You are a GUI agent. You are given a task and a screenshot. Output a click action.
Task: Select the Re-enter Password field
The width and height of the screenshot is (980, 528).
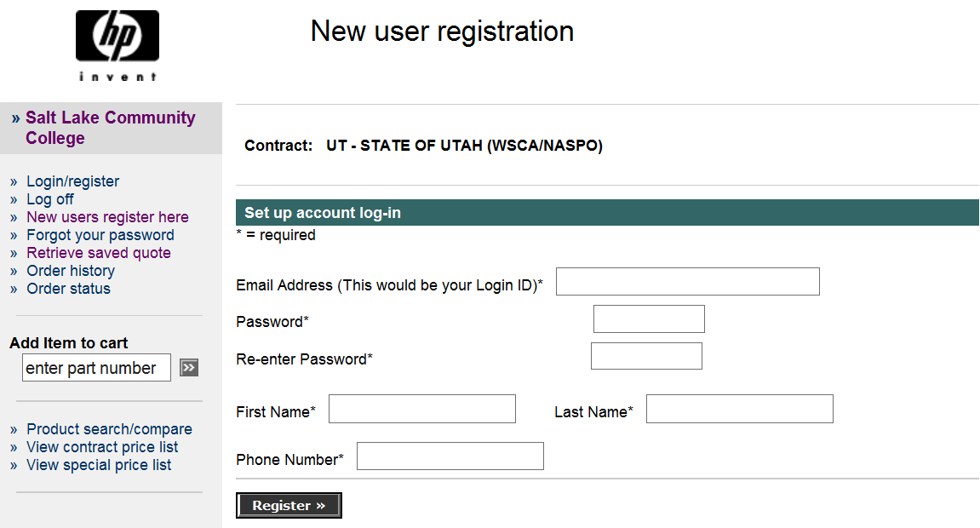click(x=646, y=357)
